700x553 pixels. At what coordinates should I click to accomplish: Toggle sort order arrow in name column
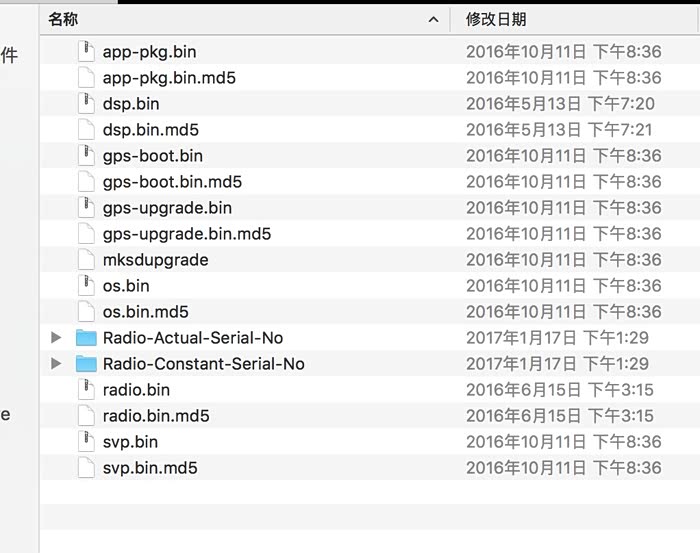[433, 19]
